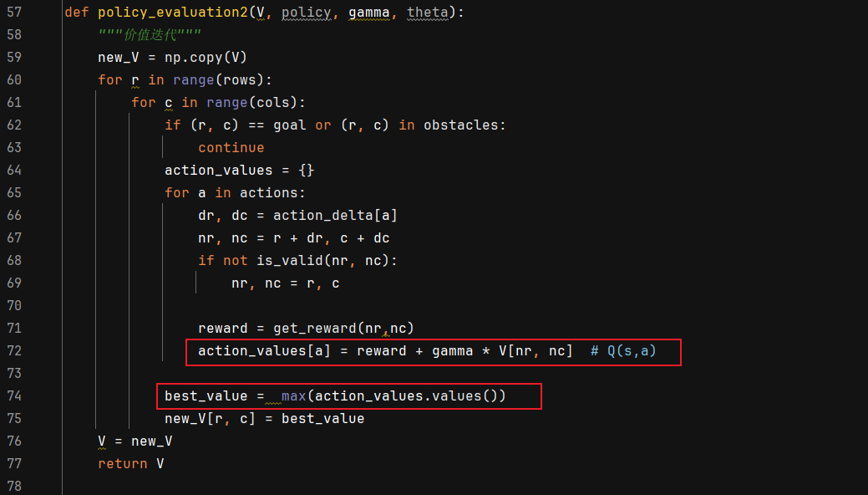Click the get_reward function call
The height and width of the screenshot is (495, 868).
[x=343, y=328]
